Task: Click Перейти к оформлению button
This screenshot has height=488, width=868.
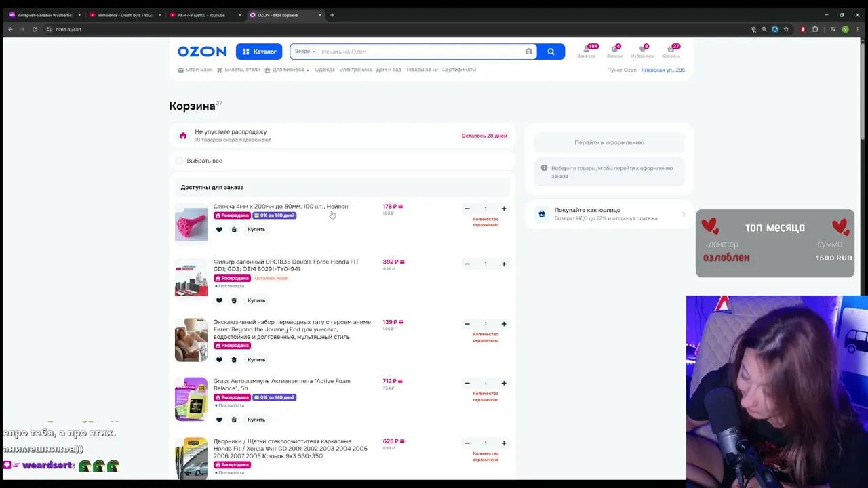Action: pyautogui.click(x=609, y=142)
